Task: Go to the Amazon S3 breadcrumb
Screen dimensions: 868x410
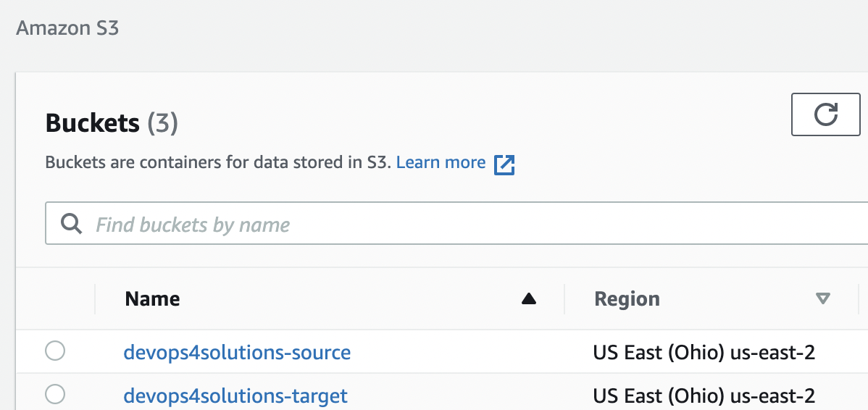Action: [67, 28]
